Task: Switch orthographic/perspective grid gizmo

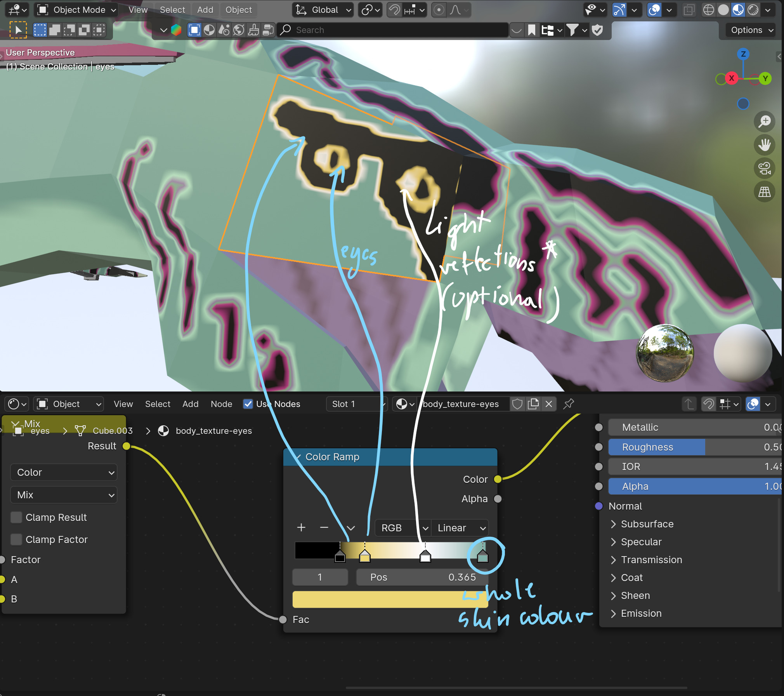Action: (x=765, y=191)
